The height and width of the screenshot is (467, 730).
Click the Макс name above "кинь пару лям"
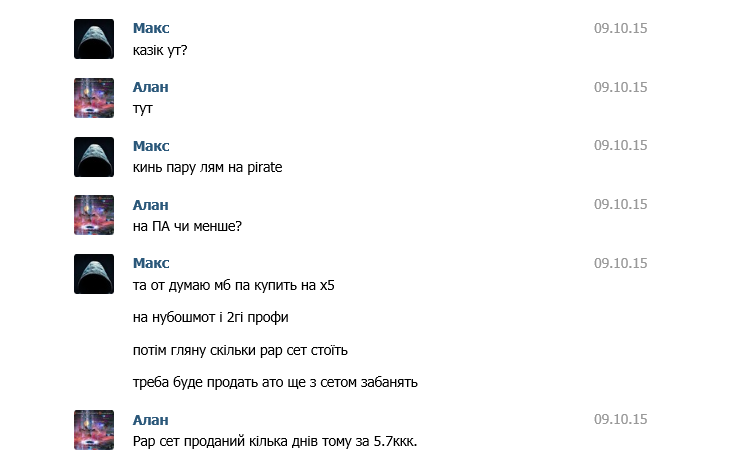pos(151,146)
